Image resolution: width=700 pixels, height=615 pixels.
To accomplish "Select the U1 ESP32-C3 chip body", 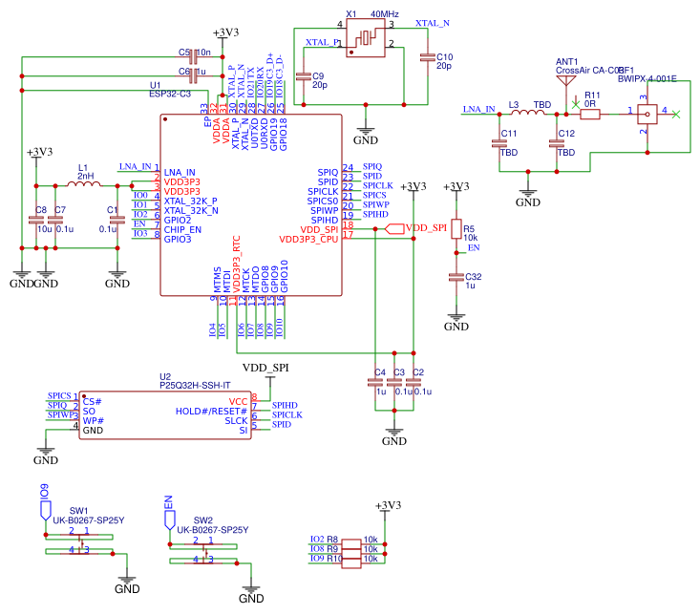I will coord(251,205).
